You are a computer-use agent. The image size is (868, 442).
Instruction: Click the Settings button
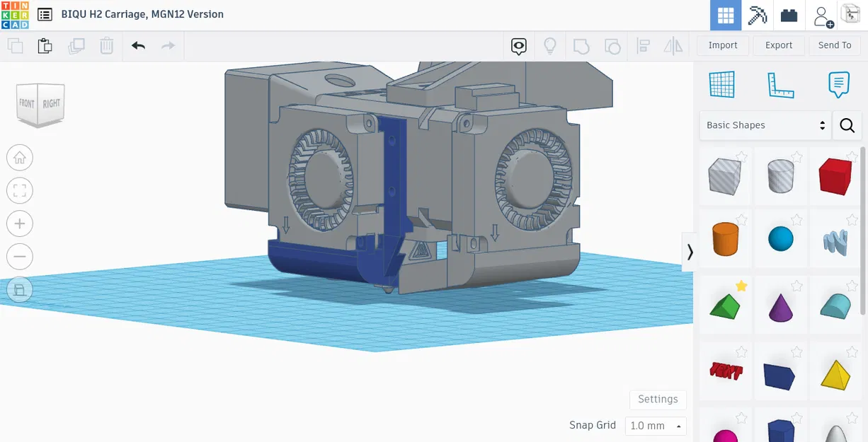[658, 399]
